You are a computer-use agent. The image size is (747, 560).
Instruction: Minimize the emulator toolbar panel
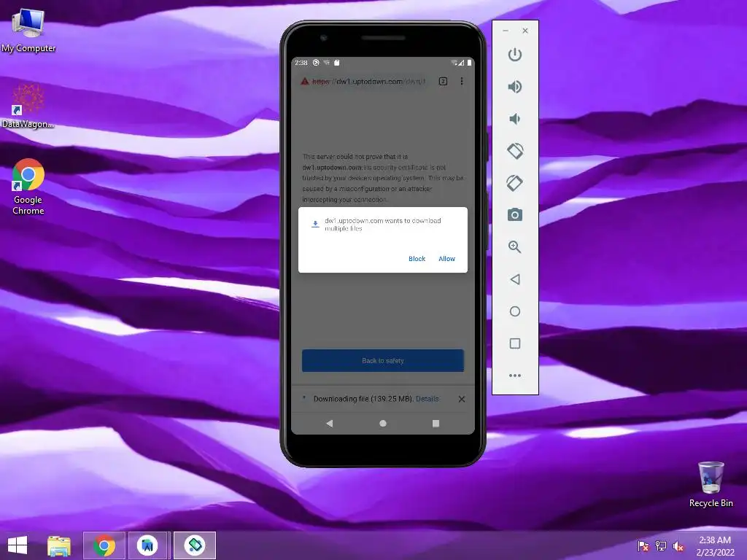506,31
